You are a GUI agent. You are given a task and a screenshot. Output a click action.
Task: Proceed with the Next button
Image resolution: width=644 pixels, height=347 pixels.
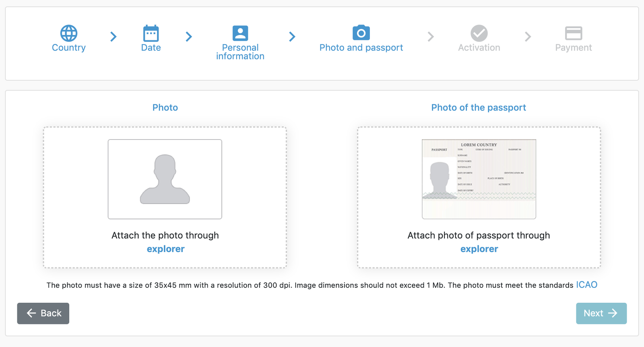tap(601, 313)
